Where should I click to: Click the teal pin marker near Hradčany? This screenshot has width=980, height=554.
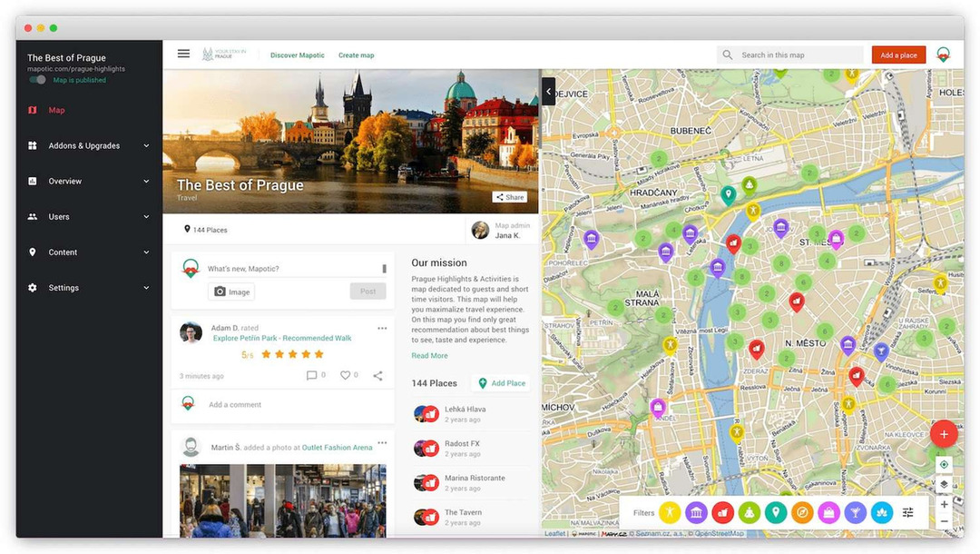728,195
